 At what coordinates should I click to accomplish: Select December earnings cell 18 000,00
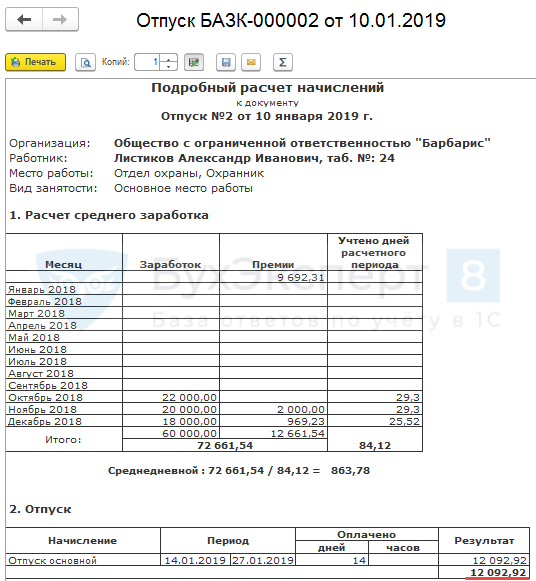tap(171, 421)
